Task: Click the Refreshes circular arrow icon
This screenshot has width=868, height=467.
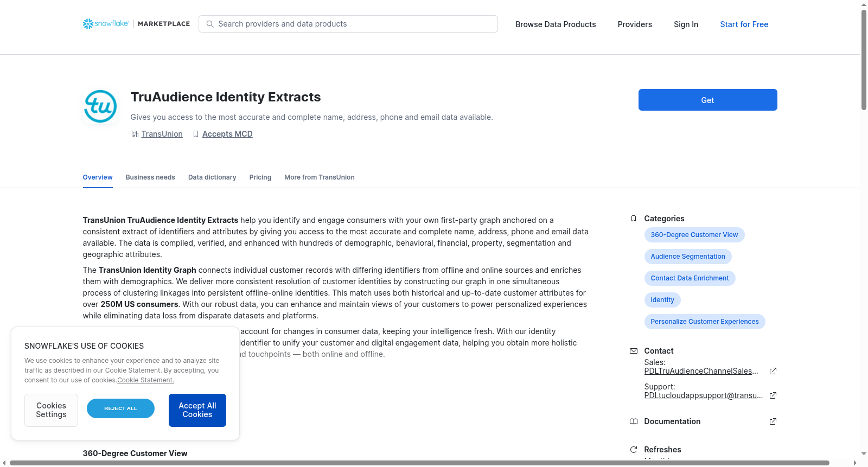Action: [x=633, y=450]
